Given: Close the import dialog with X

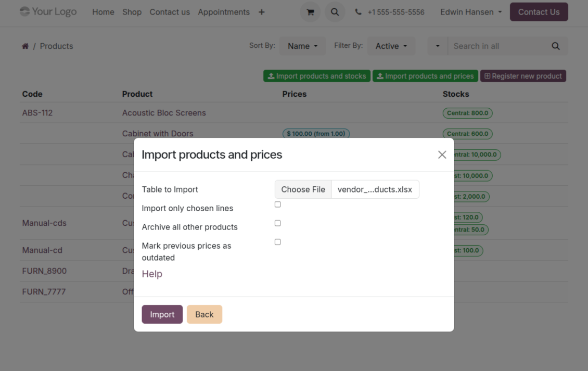Looking at the screenshot, I should [442, 155].
